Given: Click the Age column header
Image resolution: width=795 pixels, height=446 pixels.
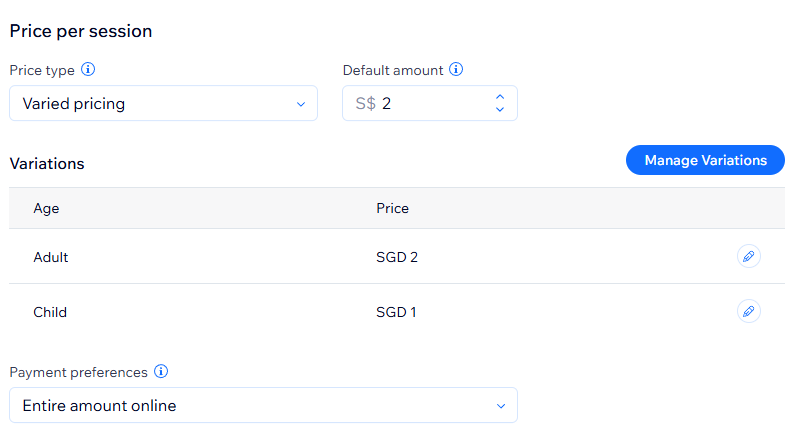Looking at the screenshot, I should (46, 208).
